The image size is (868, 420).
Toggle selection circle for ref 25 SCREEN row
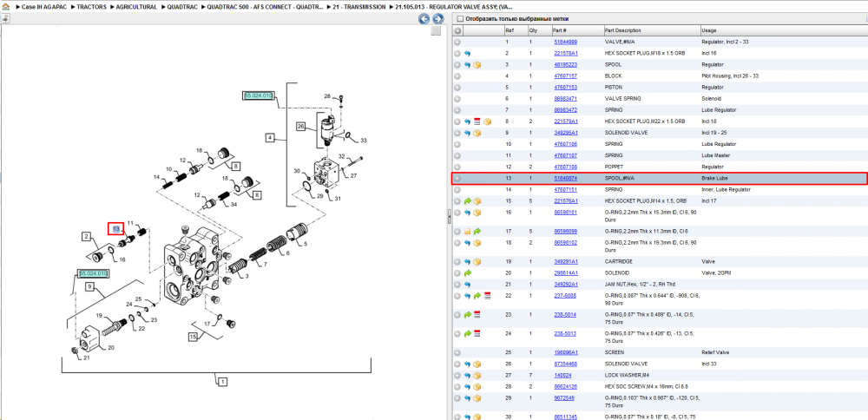(457, 352)
